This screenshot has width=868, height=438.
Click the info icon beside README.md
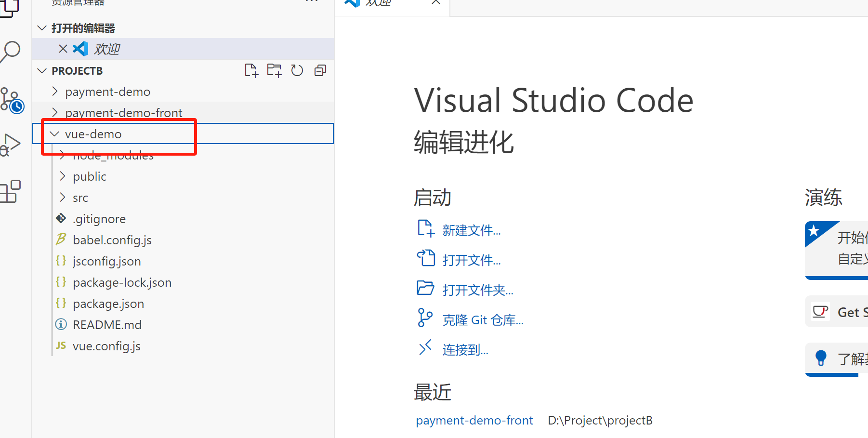pos(61,324)
